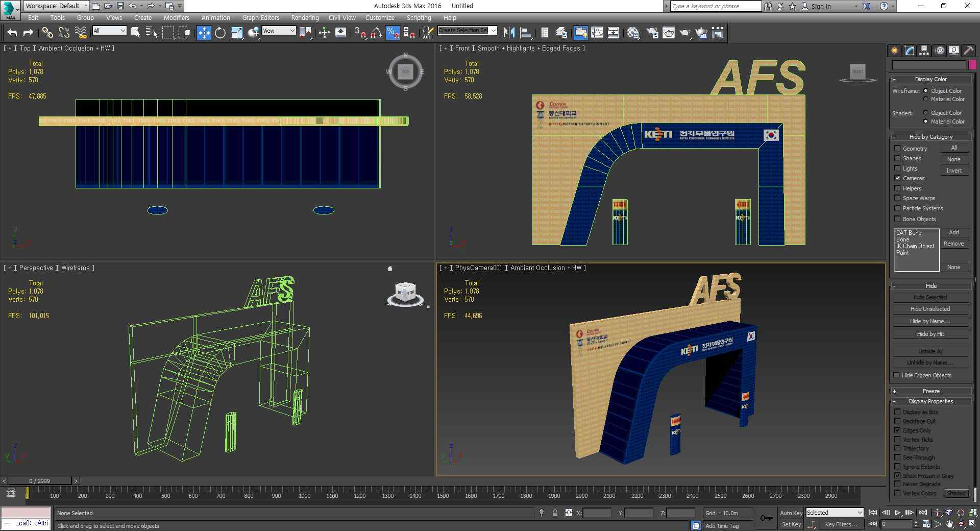The image size is (980, 531).
Task: Select Shaded Object Color radio
Action: (925, 113)
